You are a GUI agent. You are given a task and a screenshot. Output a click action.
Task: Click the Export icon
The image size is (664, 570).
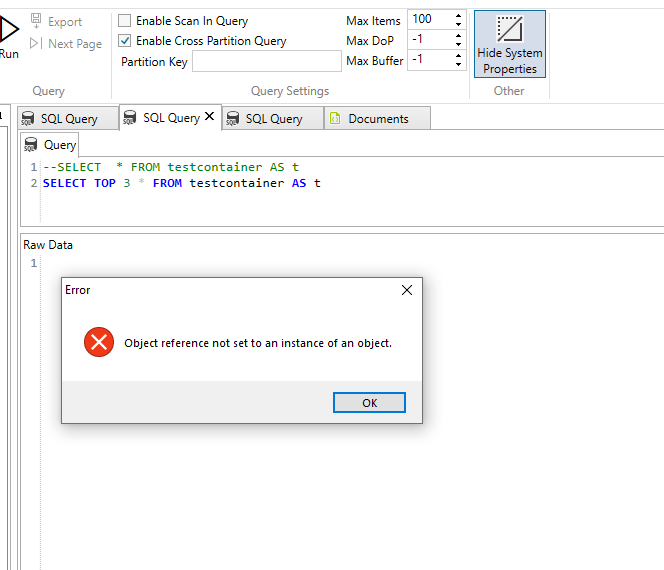[x=36, y=21]
